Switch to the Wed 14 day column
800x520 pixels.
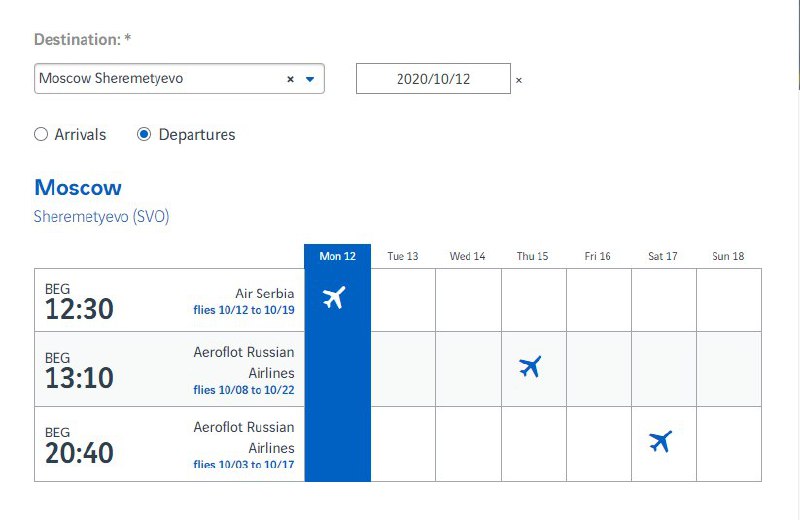(467, 256)
